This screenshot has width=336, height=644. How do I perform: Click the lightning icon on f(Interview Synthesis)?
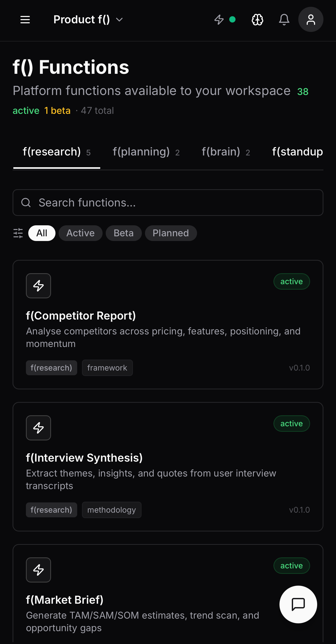click(38, 428)
